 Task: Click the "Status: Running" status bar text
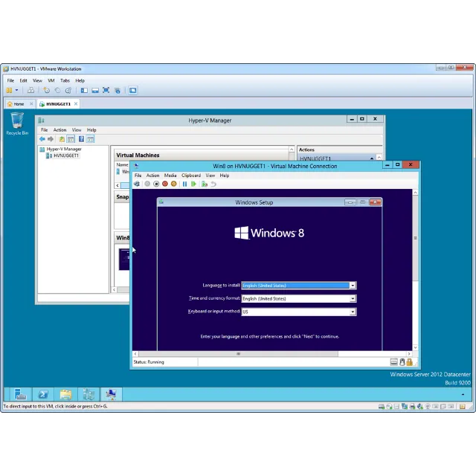click(x=149, y=362)
